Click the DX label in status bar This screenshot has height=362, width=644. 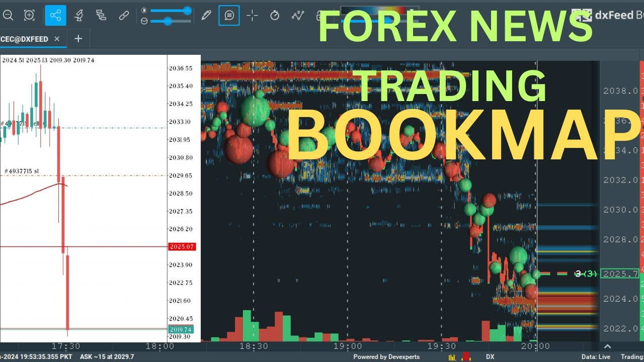[490, 357]
